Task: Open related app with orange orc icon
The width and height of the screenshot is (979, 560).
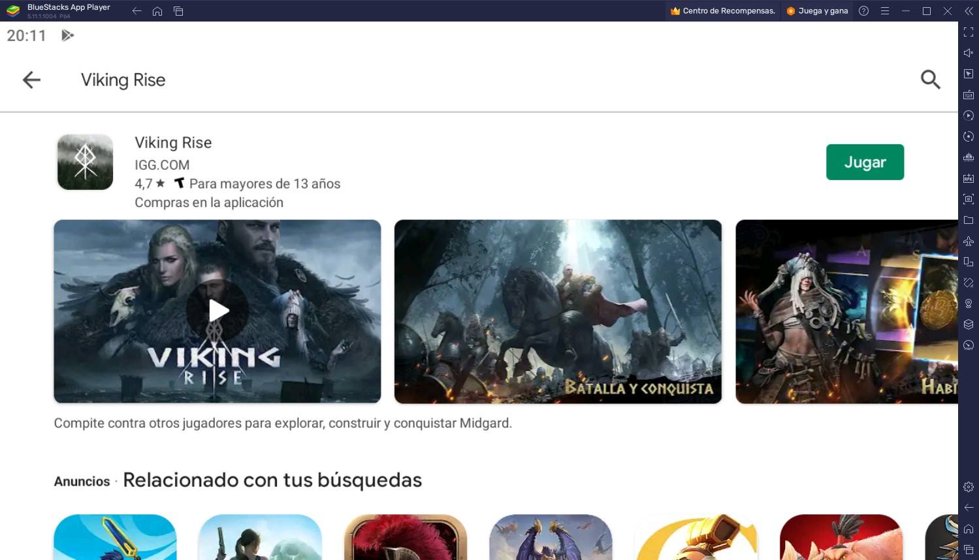Action: [841, 537]
